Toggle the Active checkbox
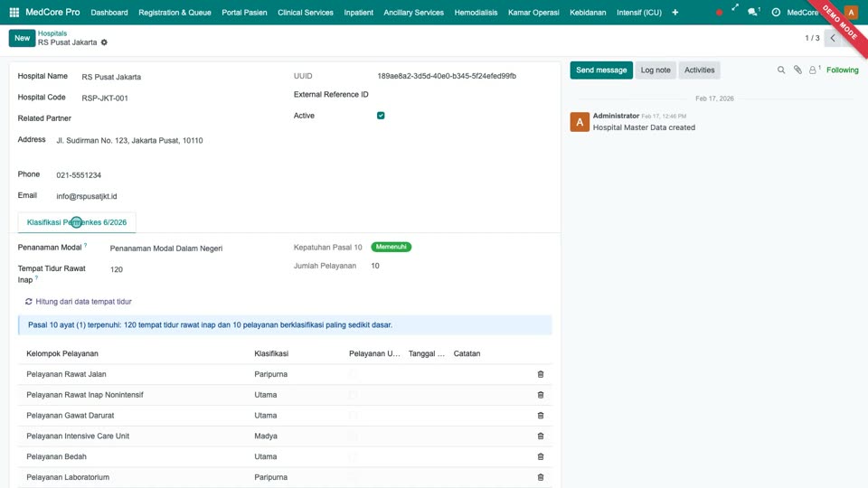This screenshot has width=868, height=488. click(x=381, y=116)
